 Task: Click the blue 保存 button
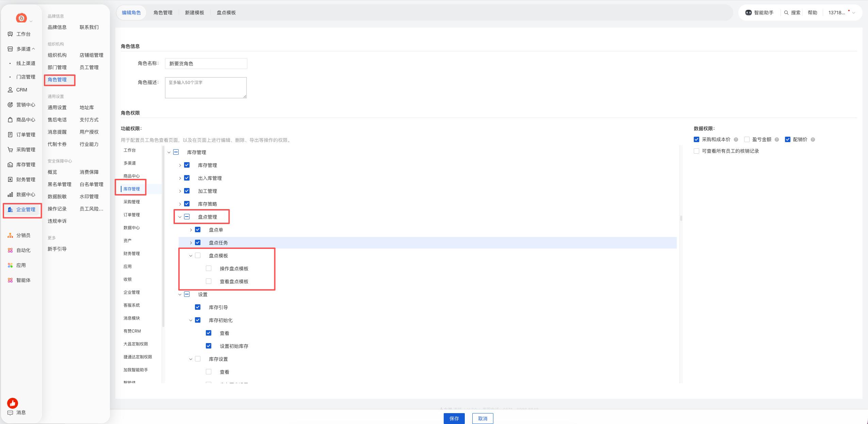click(x=454, y=419)
